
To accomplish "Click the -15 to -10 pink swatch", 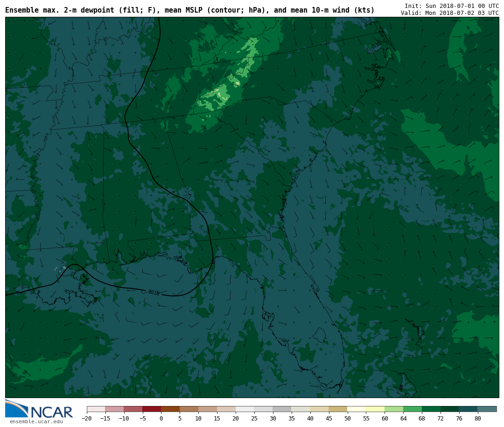I will pyautogui.click(x=115, y=409).
